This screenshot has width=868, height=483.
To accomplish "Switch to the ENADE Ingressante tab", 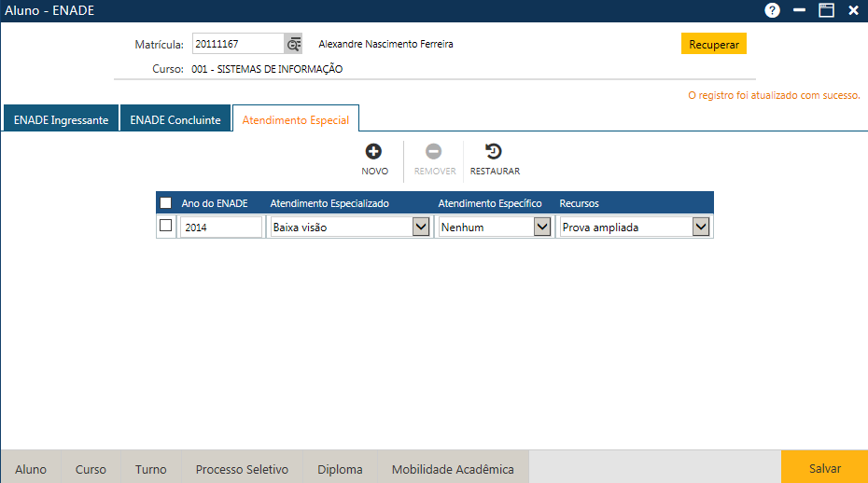I will tap(61, 120).
